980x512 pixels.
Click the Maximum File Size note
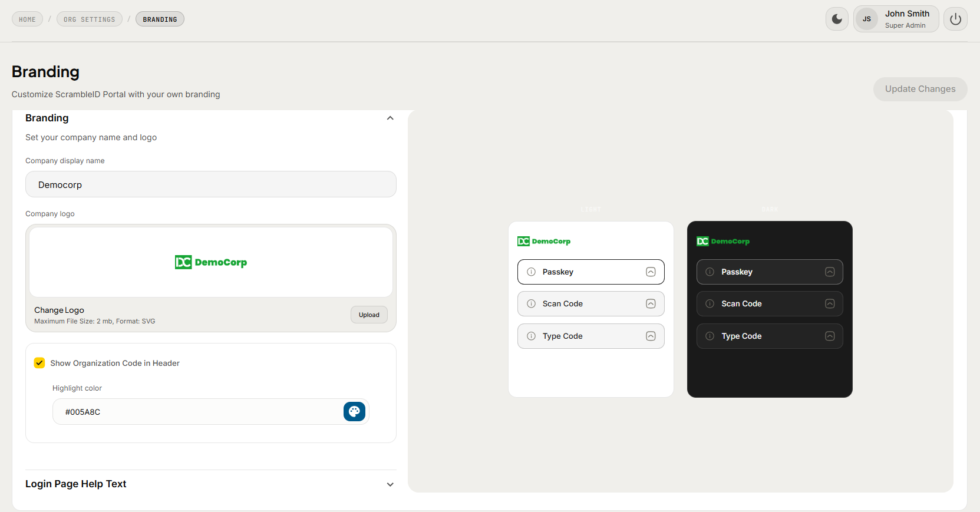[x=95, y=321]
